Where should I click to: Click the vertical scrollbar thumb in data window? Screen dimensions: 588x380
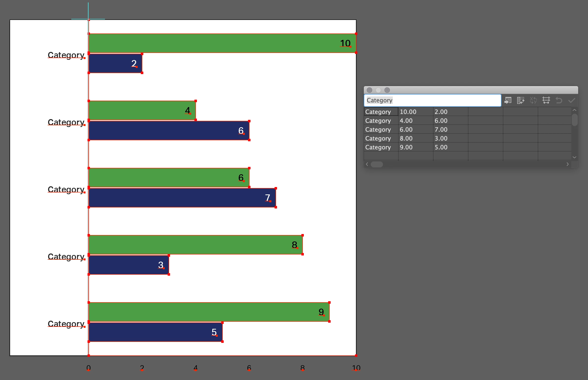[574, 120]
